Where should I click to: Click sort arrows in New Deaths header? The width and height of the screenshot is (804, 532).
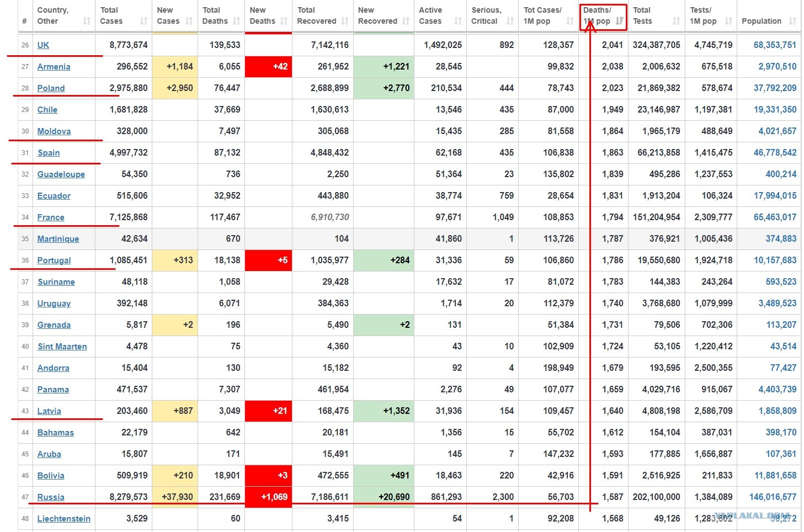point(284,21)
